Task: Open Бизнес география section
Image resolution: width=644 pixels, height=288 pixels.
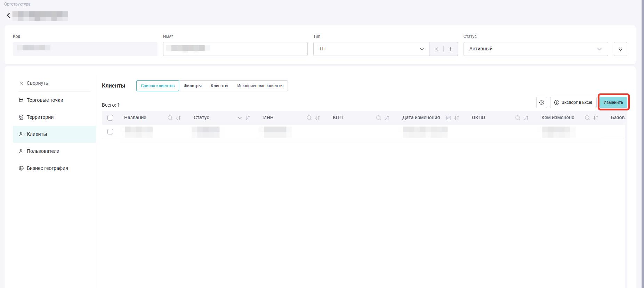Action: coord(54,168)
